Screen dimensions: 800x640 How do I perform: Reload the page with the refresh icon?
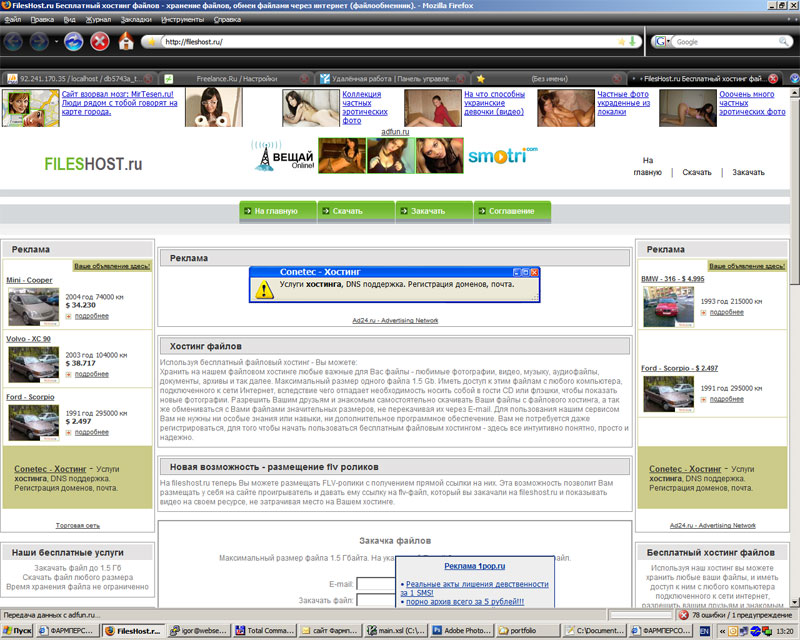pos(73,41)
